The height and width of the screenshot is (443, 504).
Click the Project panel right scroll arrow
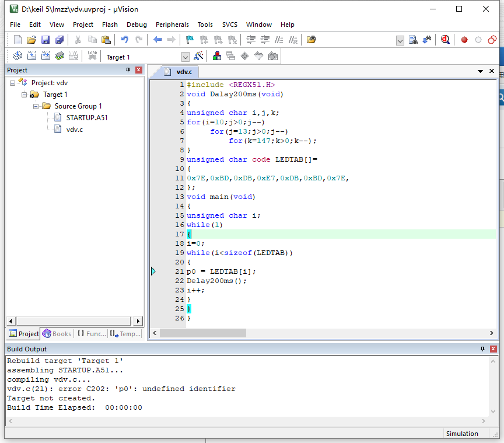pos(138,321)
